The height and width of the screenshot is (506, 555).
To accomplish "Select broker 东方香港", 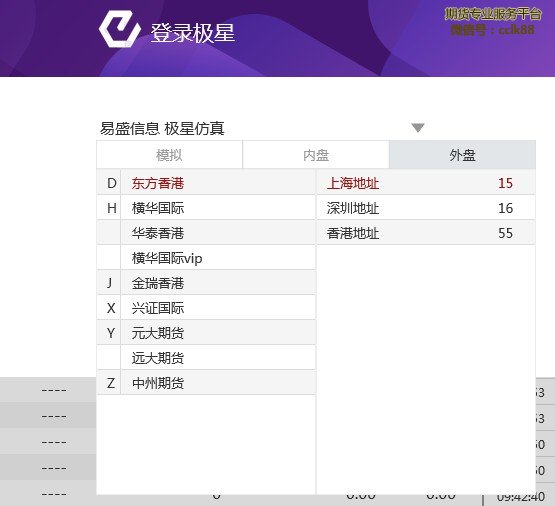I will (x=218, y=183).
